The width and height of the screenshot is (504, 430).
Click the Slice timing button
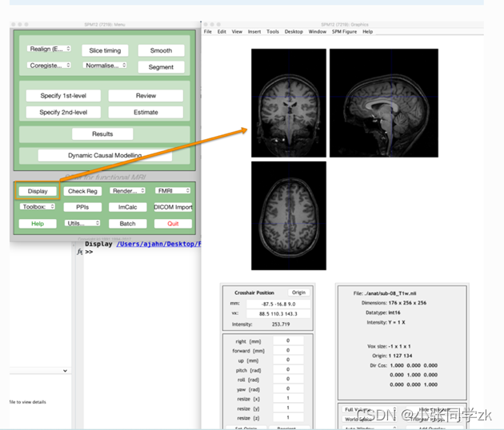(105, 50)
